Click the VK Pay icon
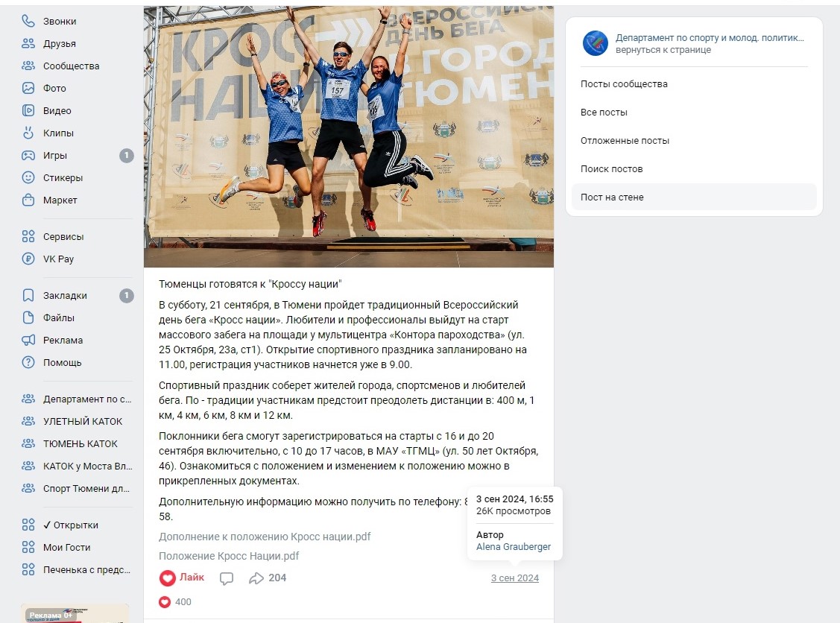The height and width of the screenshot is (623, 840). (28, 259)
